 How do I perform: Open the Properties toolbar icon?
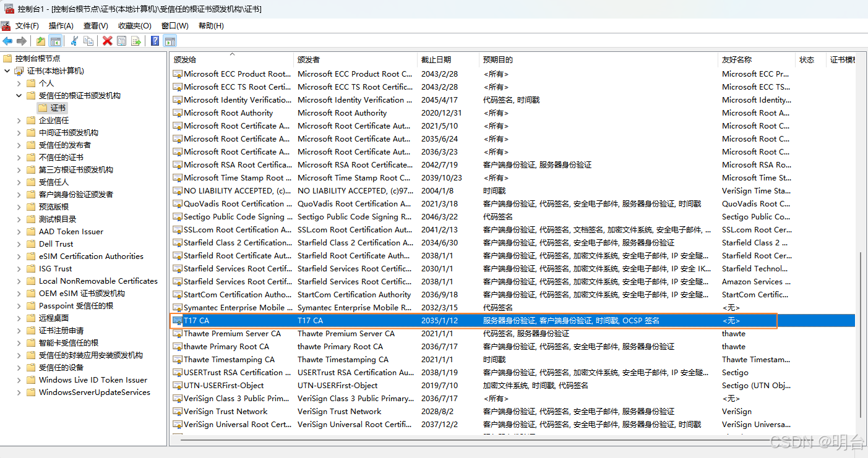[122, 41]
